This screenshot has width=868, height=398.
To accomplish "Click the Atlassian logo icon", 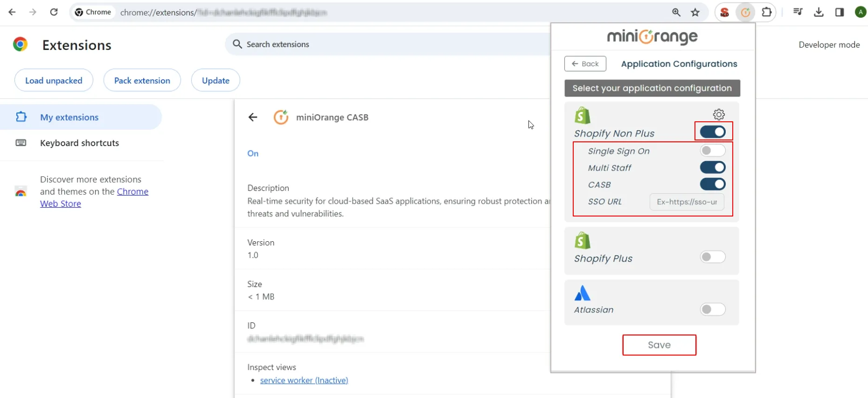I will 582,293.
